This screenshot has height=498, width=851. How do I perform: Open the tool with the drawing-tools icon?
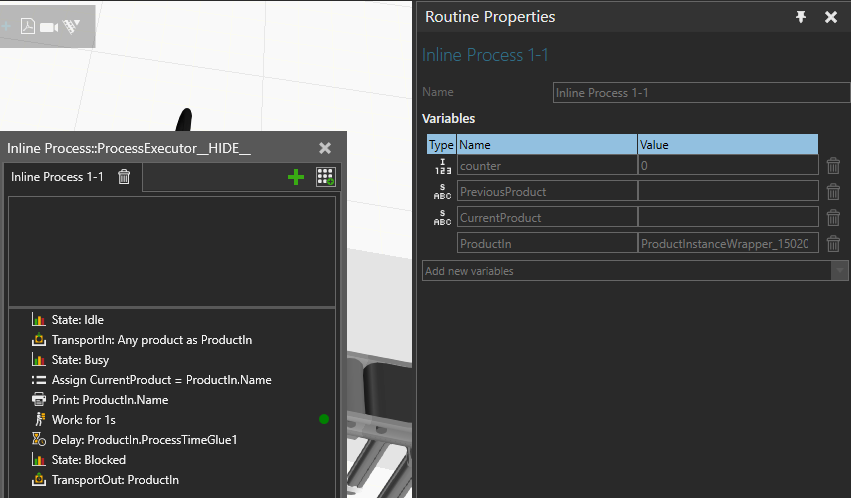pyautogui.click(x=72, y=26)
